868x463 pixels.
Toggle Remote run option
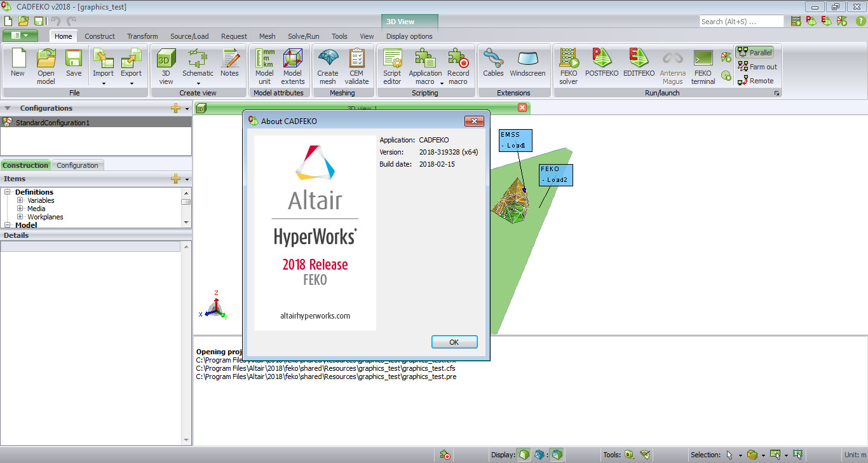[756, 81]
